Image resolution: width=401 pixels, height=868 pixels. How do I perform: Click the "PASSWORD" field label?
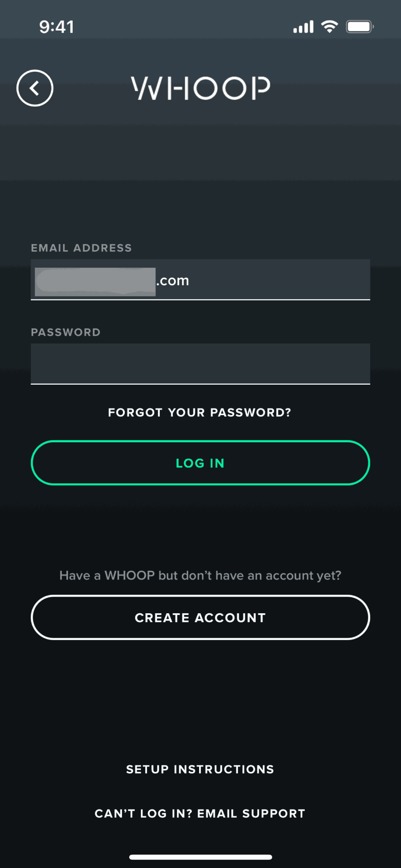coord(66,332)
